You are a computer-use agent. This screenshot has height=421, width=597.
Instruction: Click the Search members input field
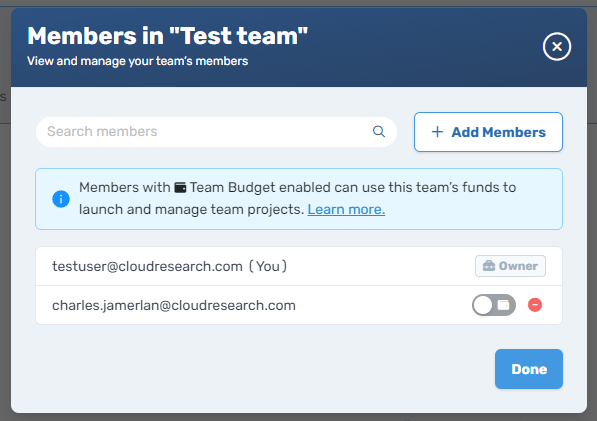tap(216, 132)
